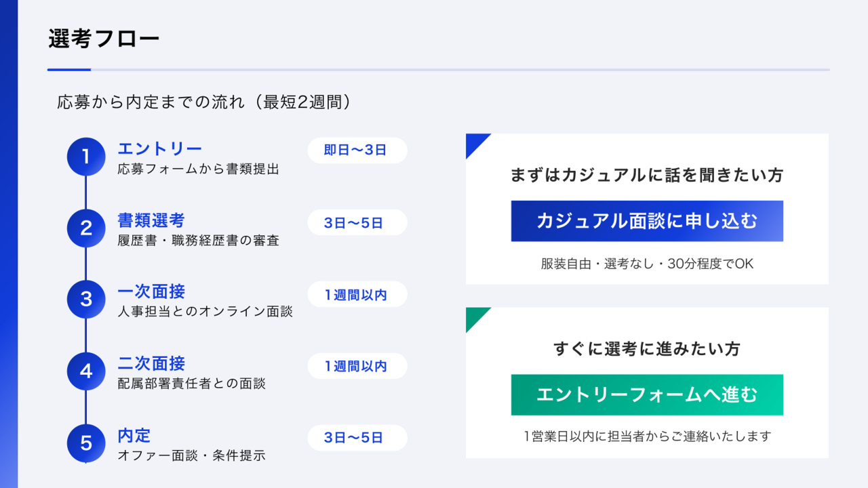This screenshot has height=488, width=868.
Task: Select the step 3 一次面接 circle icon
Action: coord(85,300)
